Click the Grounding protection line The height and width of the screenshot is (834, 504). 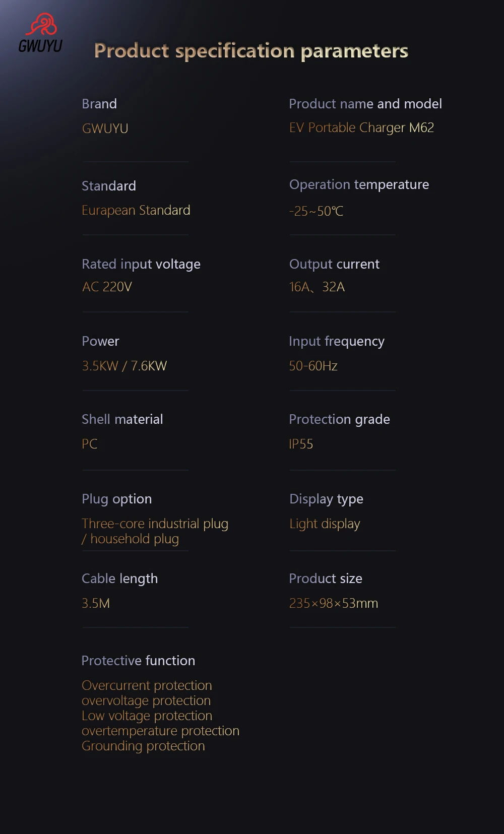143,746
